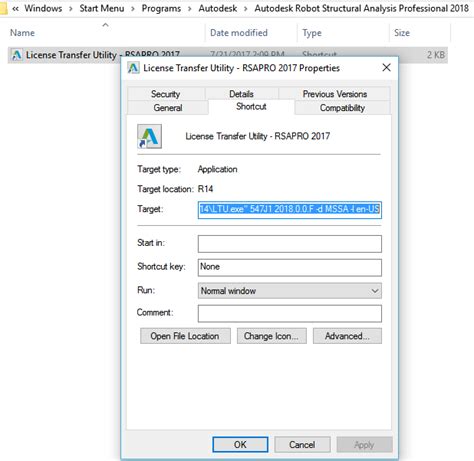Click the Autodesk shortcut icon in dialog

point(149,136)
